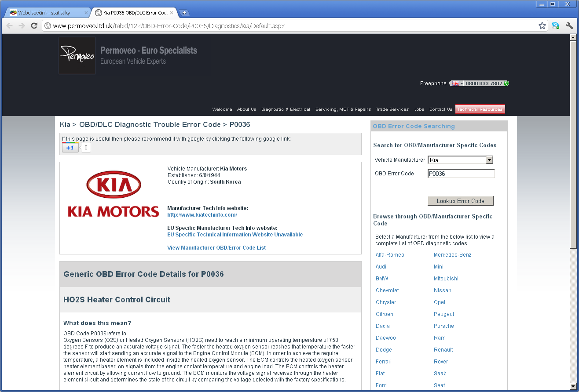
Task: Select Saab manufacturer link
Action: pyautogui.click(x=440, y=374)
